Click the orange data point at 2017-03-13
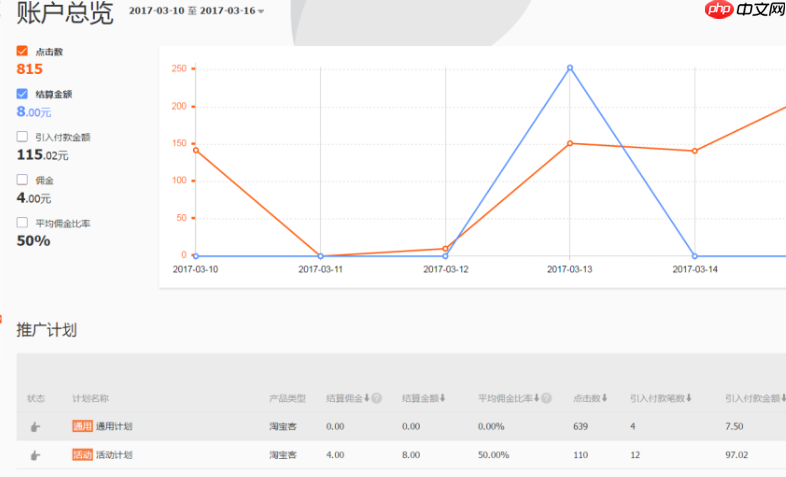This screenshot has height=477, width=786. coord(570,143)
